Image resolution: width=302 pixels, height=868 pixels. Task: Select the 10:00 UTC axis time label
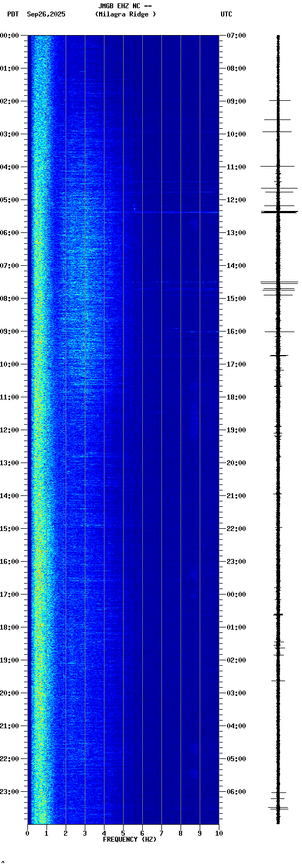coord(236,134)
